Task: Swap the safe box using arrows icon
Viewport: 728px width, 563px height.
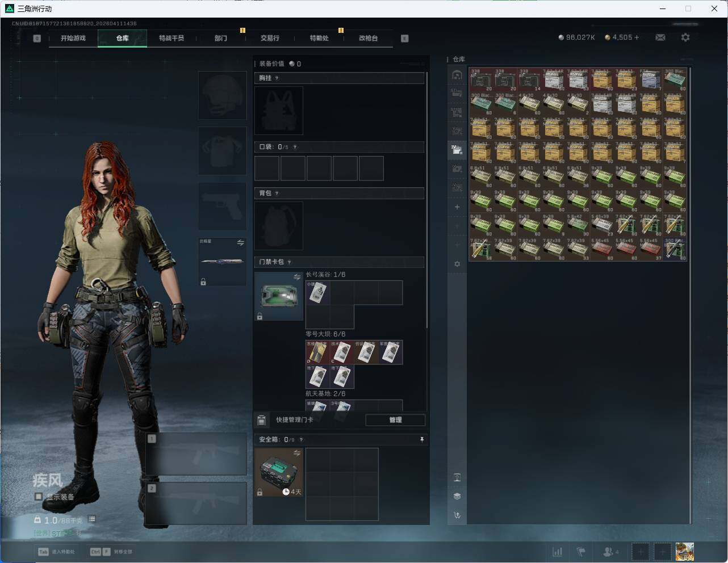Action: click(297, 453)
